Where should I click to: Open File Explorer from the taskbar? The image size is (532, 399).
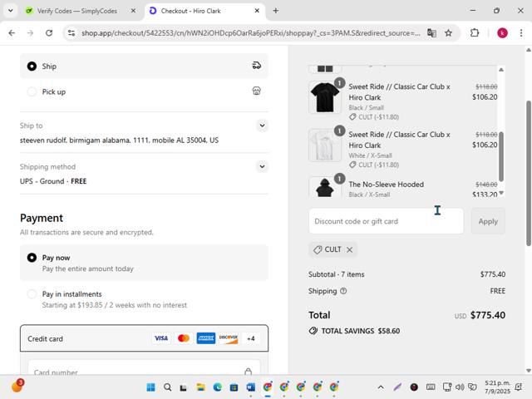[200, 387]
